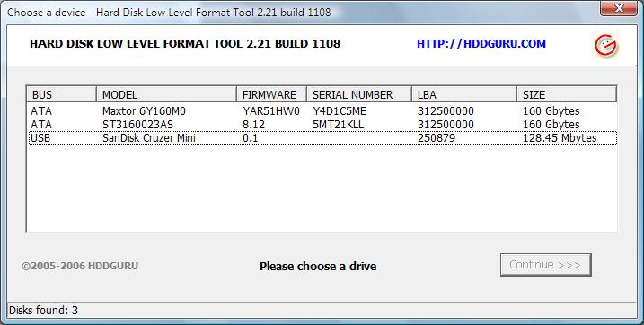This screenshot has width=644, height=325.
Task: Click the 128.45 Mbytes size cell
Action: (560, 138)
